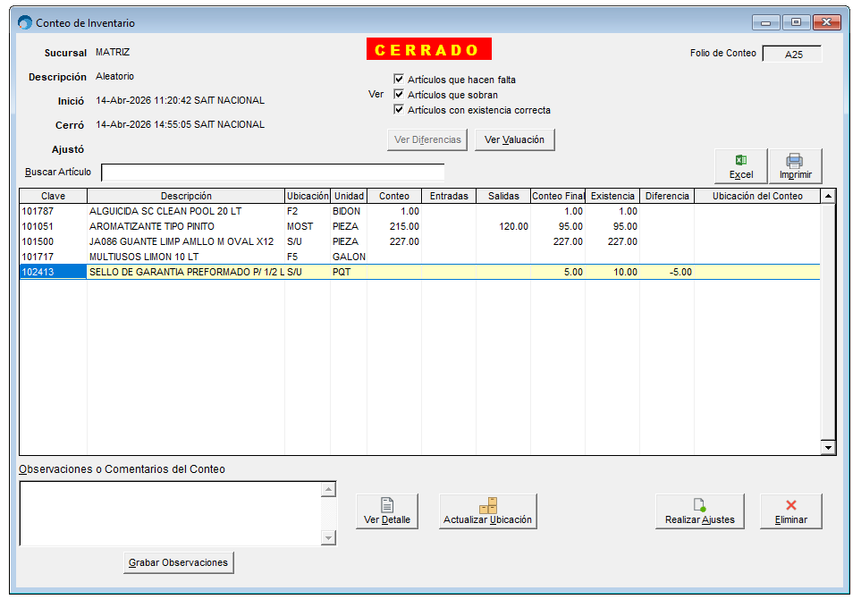Open Ver Detalle for selected item

pyautogui.click(x=387, y=511)
